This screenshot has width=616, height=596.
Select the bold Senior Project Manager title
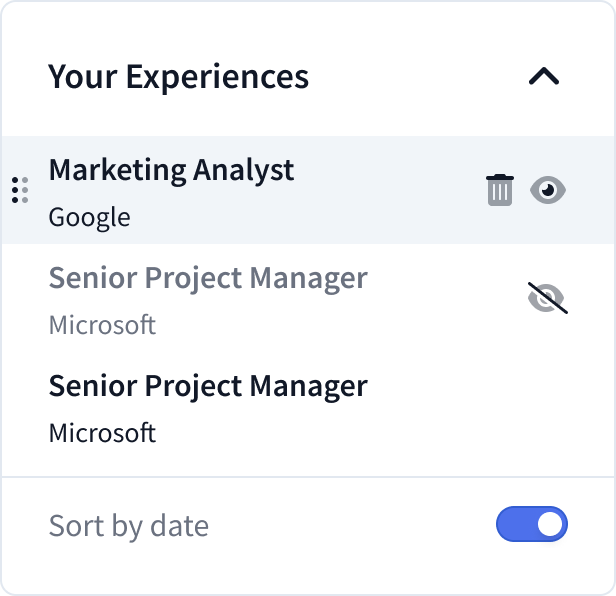[208, 386]
